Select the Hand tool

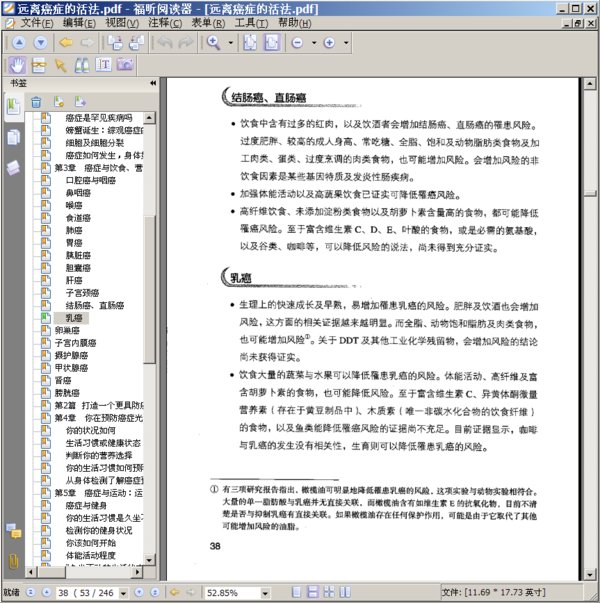pos(17,65)
